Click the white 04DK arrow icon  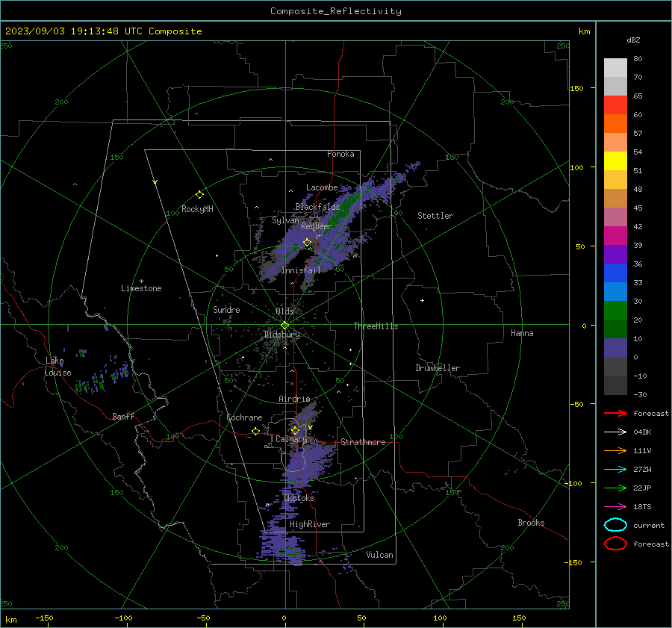point(615,432)
